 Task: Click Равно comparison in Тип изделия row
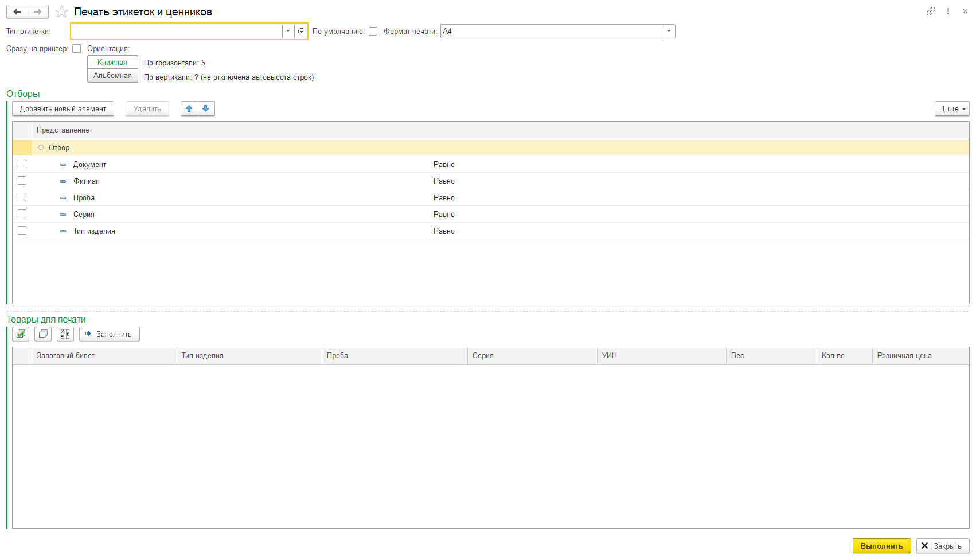point(444,231)
